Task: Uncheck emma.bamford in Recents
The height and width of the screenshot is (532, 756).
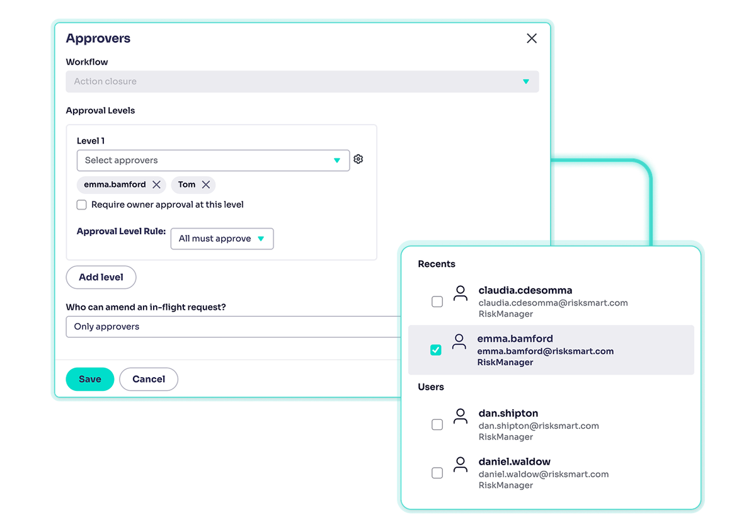Action: point(436,349)
